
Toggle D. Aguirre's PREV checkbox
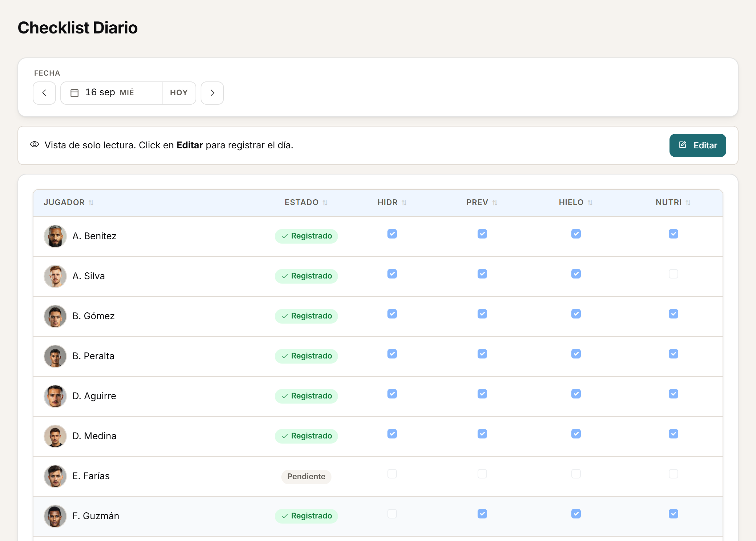click(482, 394)
